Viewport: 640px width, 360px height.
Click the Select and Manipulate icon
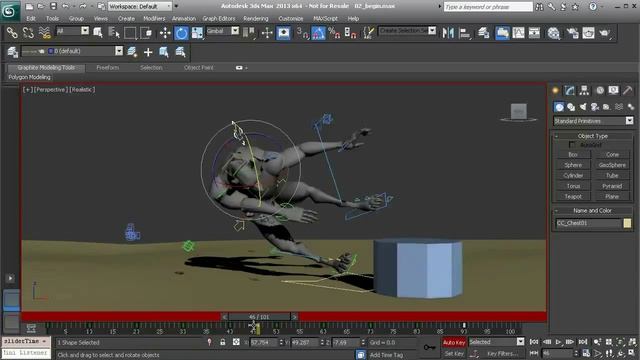tap(267, 33)
